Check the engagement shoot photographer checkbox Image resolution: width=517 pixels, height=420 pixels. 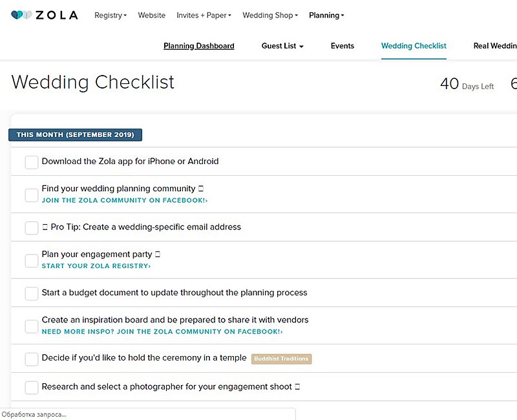[x=32, y=388]
